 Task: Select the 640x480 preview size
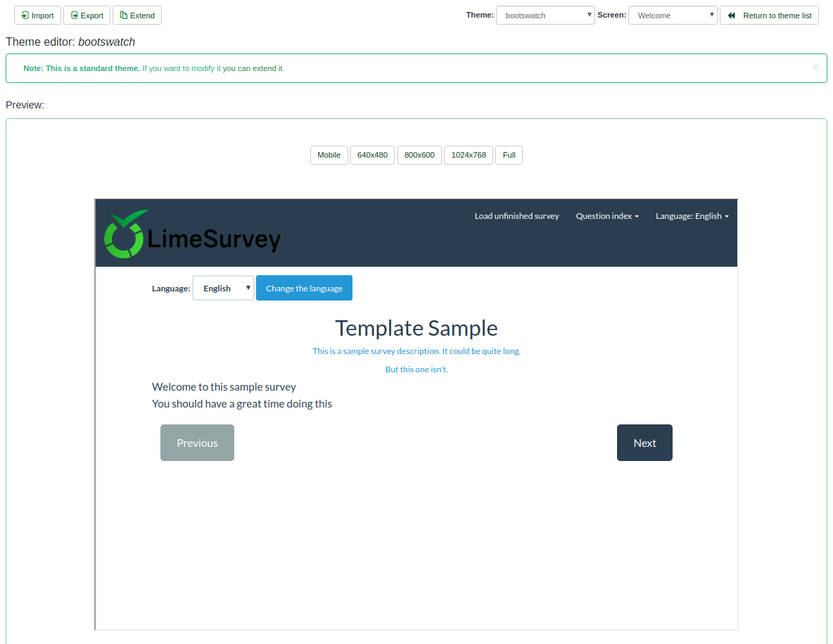[x=372, y=155]
